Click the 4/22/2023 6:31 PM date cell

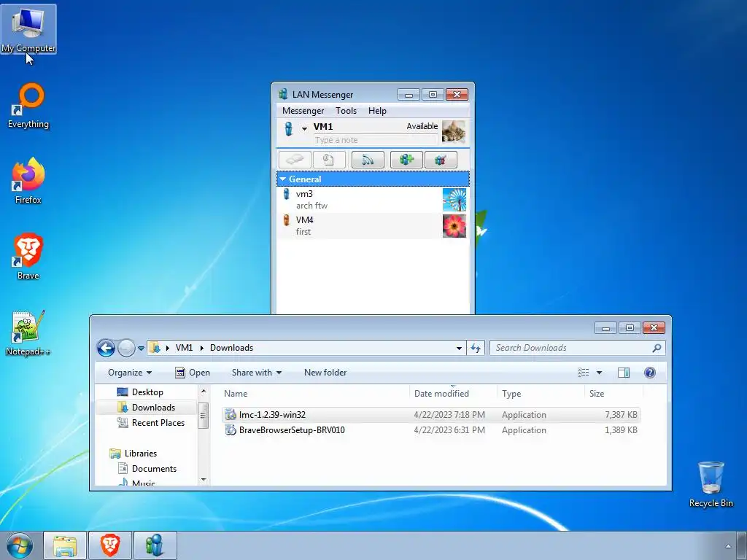[x=449, y=430]
